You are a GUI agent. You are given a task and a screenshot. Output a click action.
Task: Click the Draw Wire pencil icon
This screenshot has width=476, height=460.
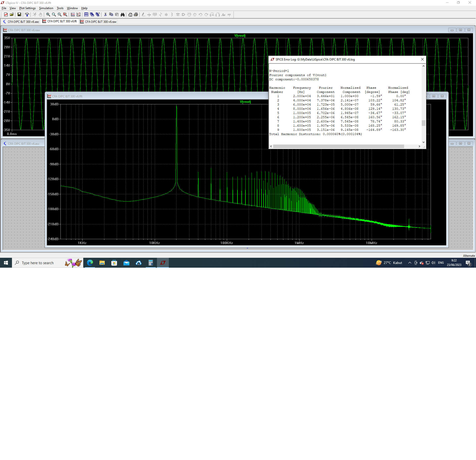(144, 15)
